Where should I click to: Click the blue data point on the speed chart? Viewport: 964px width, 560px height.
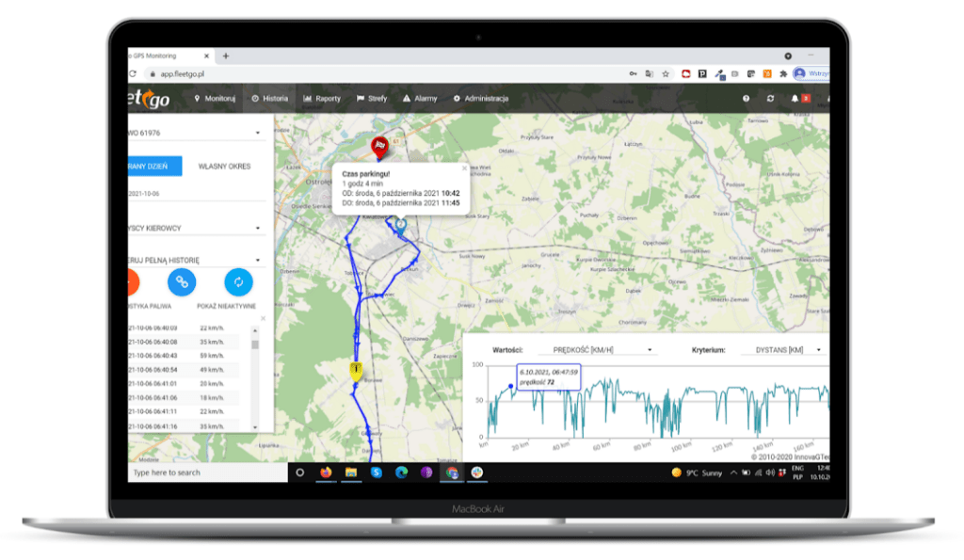click(x=511, y=386)
